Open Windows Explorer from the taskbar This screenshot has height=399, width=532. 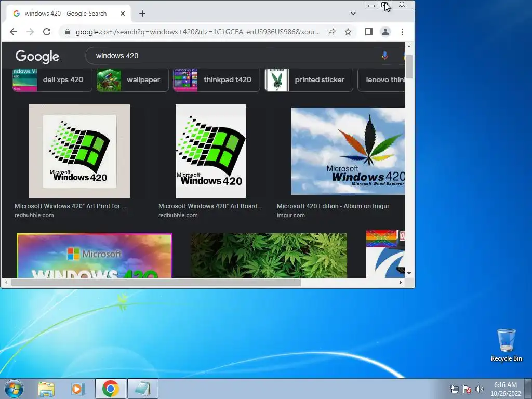tap(46, 389)
